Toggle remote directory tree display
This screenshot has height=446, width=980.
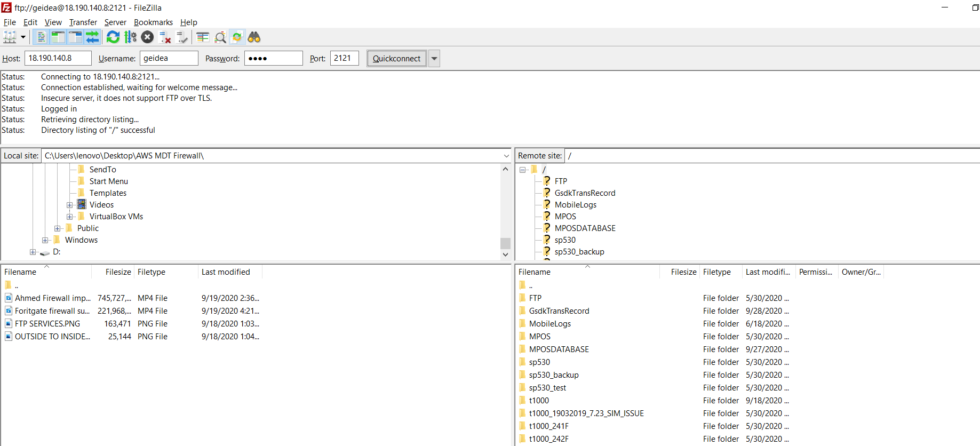(x=75, y=37)
